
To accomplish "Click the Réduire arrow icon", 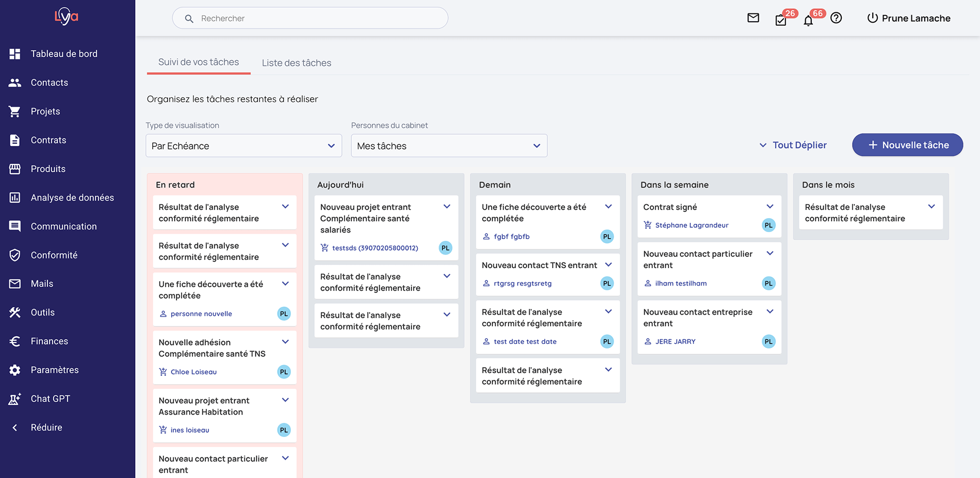I will tap(15, 427).
